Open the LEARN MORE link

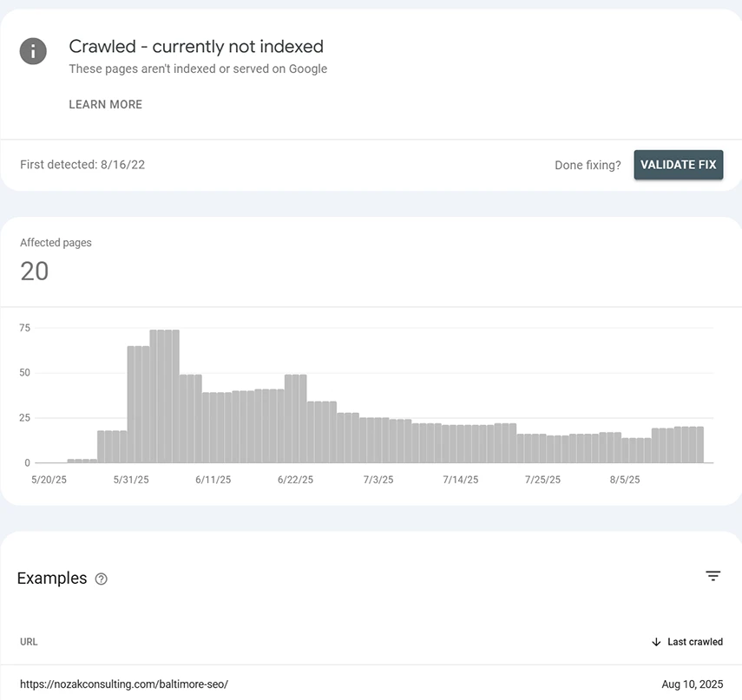(105, 104)
